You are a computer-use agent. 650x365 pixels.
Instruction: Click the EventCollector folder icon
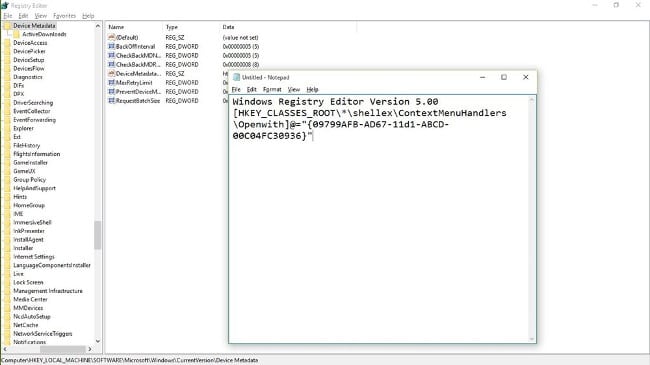tap(7, 111)
